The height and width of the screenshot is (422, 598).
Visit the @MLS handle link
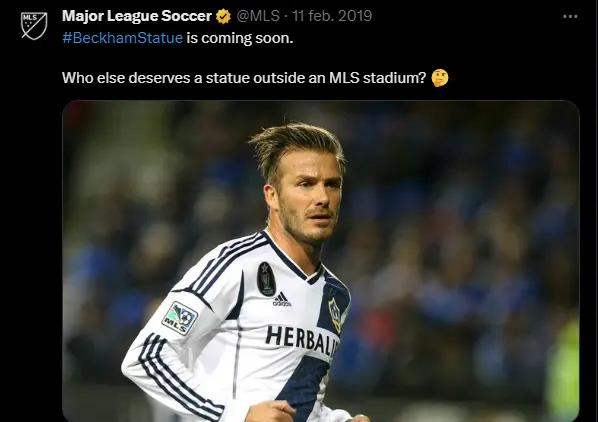(258, 16)
